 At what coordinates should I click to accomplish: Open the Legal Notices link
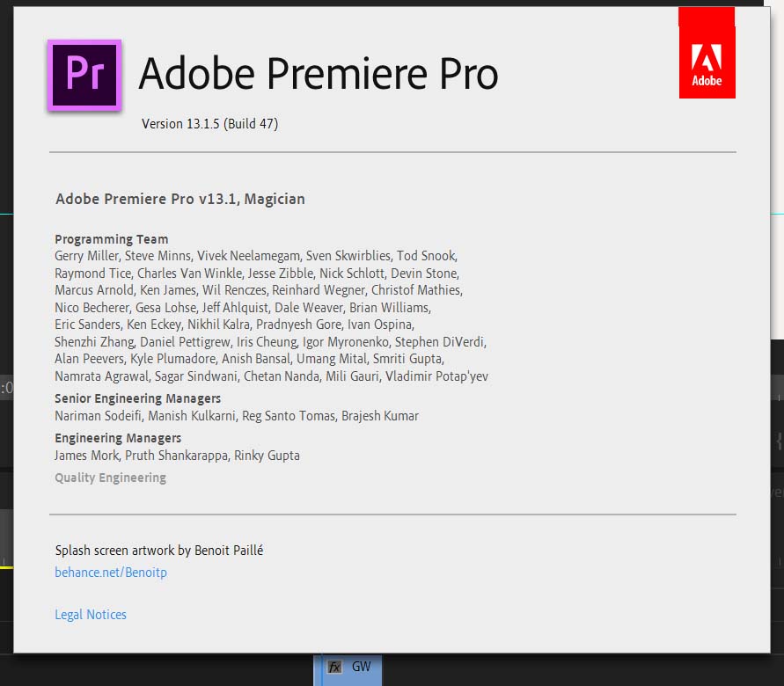click(x=90, y=614)
